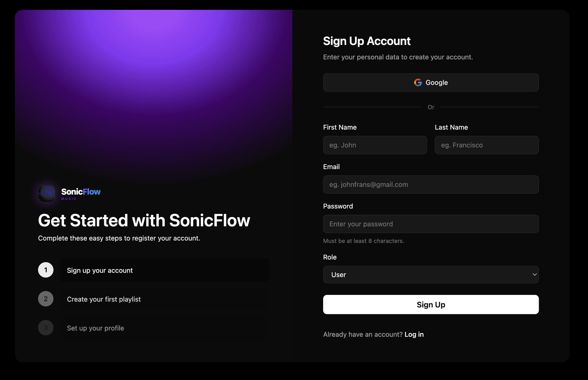Focus the First Name input field
The height and width of the screenshot is (380, 588).
tap(375, 145)
